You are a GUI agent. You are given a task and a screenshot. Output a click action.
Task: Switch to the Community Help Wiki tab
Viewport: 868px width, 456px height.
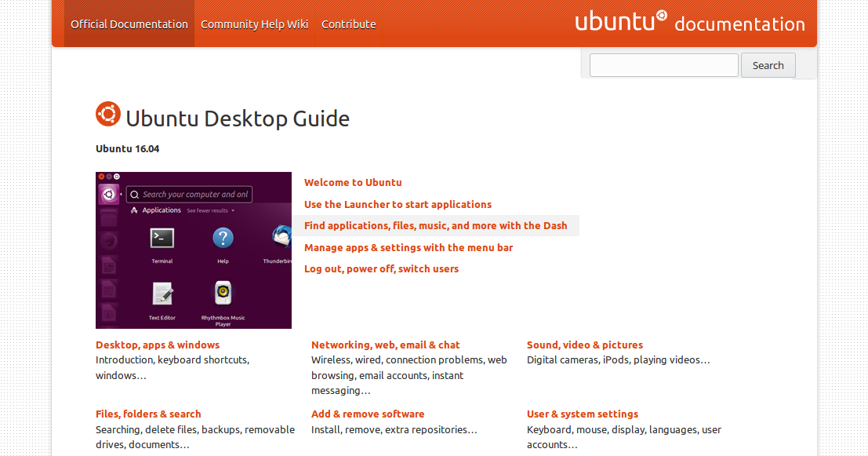(254, 24)
